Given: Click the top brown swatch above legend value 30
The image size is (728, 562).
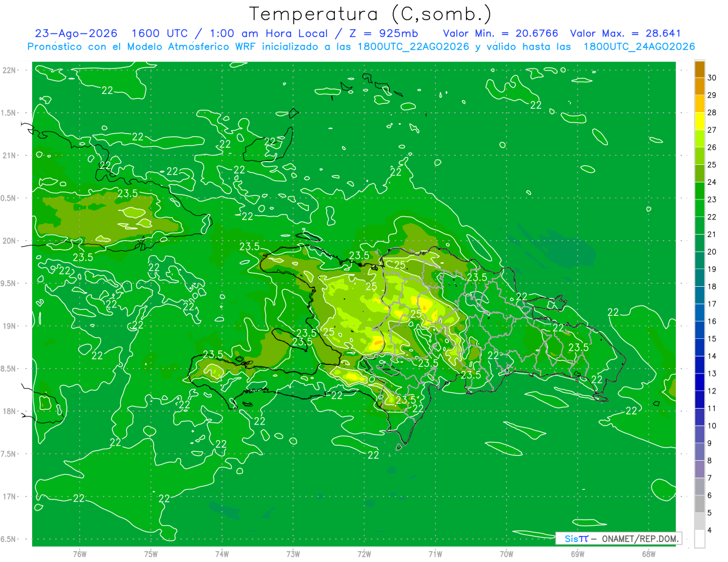Looking at the screenshot, I should pos(699,69).
